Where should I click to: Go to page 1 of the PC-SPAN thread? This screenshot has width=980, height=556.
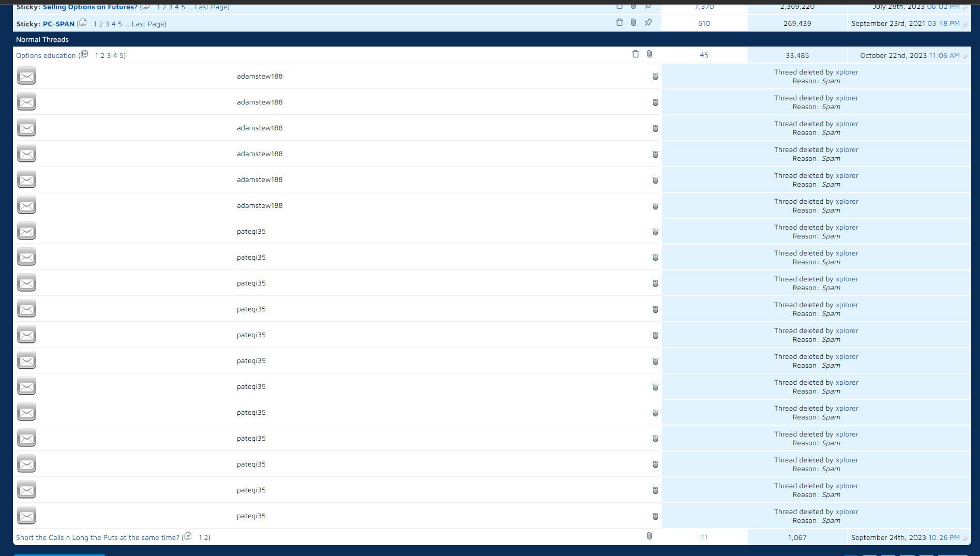pyautogui.click(x=95, y=24)
